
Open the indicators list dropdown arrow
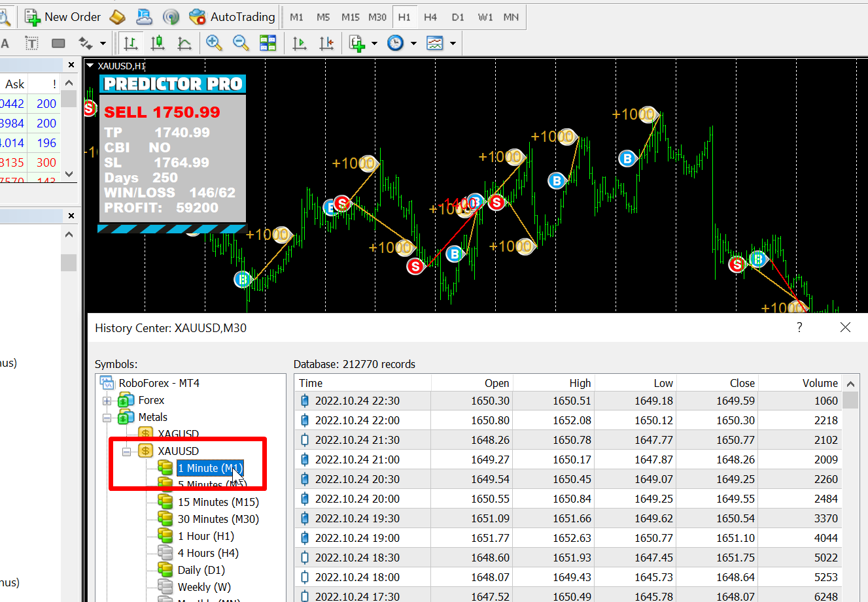click(374, 44)
